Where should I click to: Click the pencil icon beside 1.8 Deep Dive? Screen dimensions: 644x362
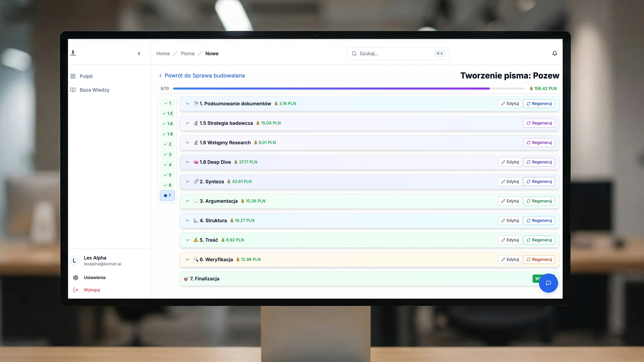click(x=504, y=162)
